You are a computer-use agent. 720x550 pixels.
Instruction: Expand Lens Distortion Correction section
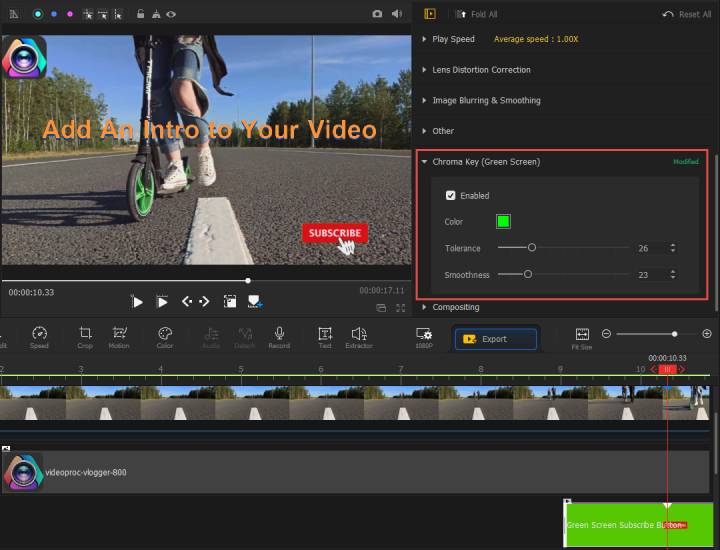pos(481,70)
